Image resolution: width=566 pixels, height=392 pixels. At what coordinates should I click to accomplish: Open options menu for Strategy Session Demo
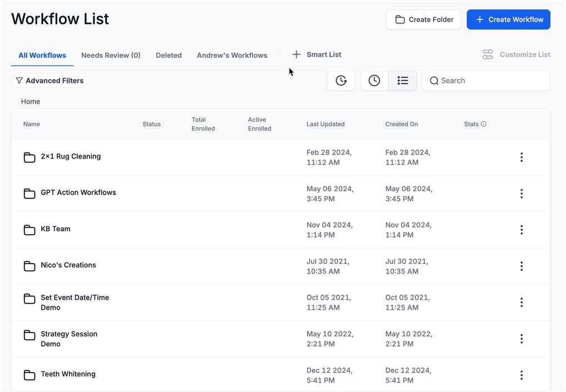(x=521, y=339)
